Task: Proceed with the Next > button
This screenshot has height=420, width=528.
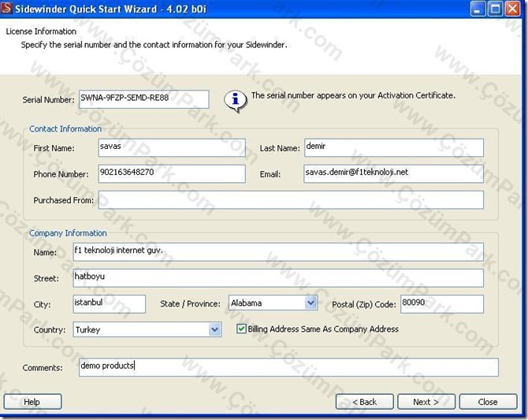Action: 426,402
